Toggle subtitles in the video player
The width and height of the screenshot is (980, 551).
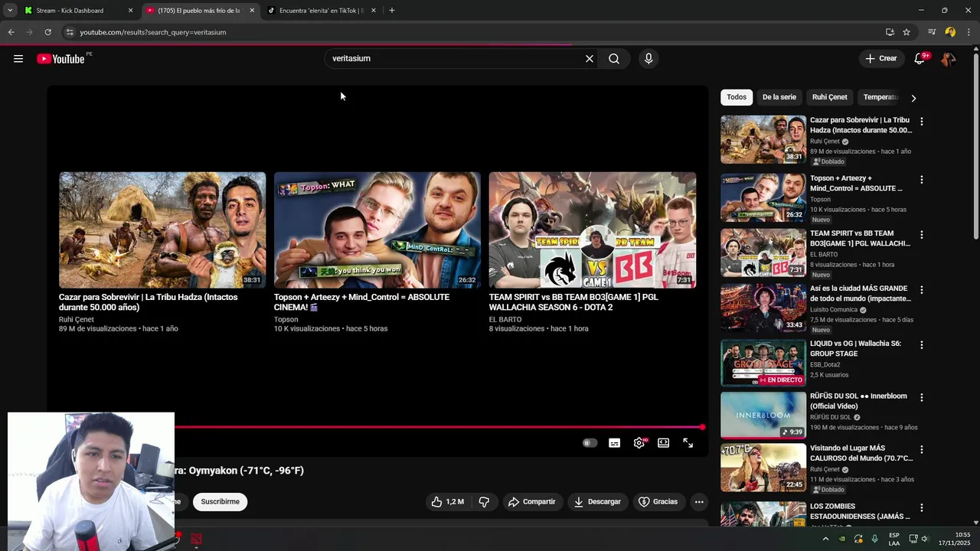point(614,443)
